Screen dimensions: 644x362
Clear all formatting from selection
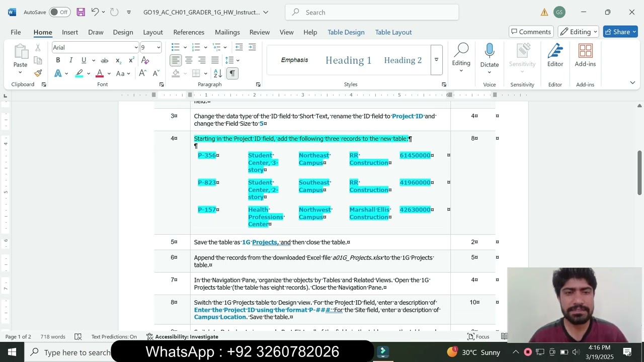click(145, 60)
